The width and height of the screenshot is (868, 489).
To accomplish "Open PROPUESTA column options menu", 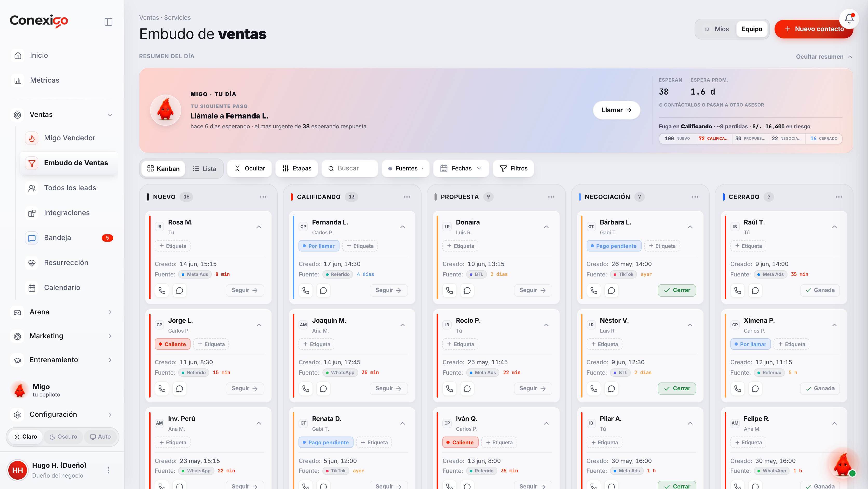I will (x=551, y=197).
